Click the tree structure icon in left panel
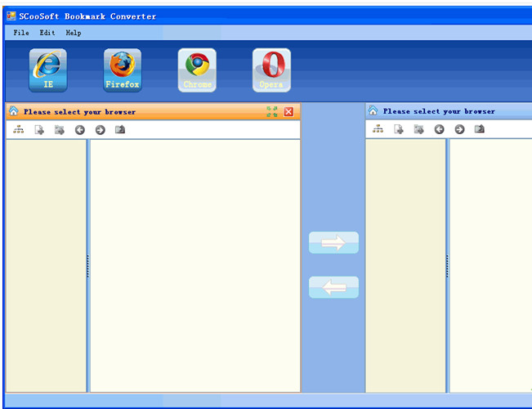Screen dimensions: 532x409 (19, 129)
